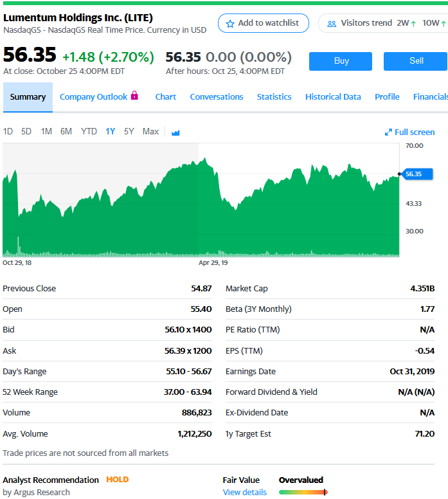Viewport: 448px width, 499px height.
Task: Click the Open value 55.40
Action: [201, 309]
